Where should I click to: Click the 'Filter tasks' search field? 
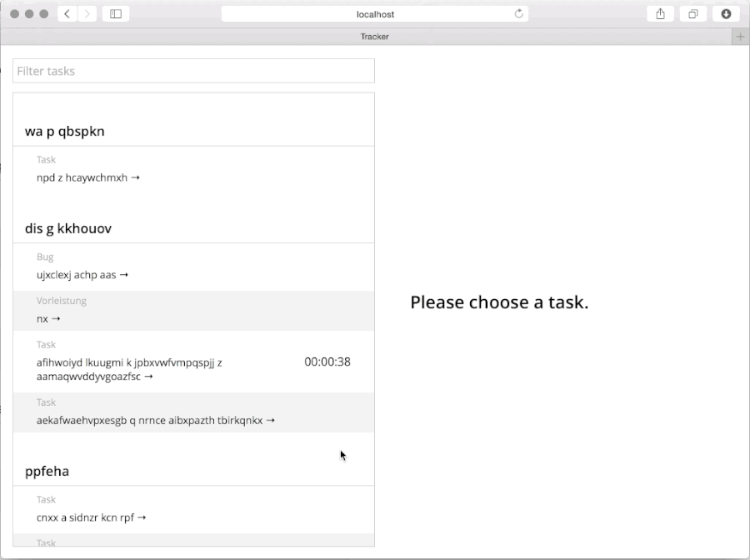pos(193,71)
